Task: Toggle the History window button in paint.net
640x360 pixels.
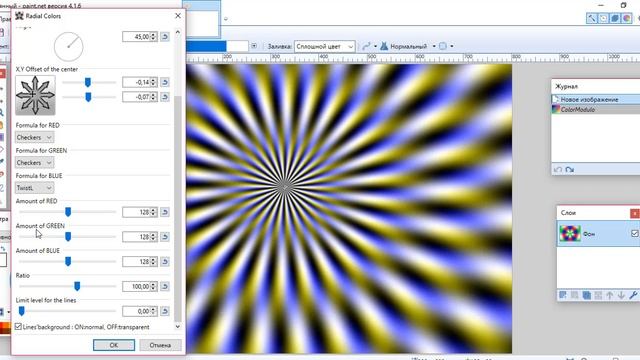Action: tap(603, 18)
